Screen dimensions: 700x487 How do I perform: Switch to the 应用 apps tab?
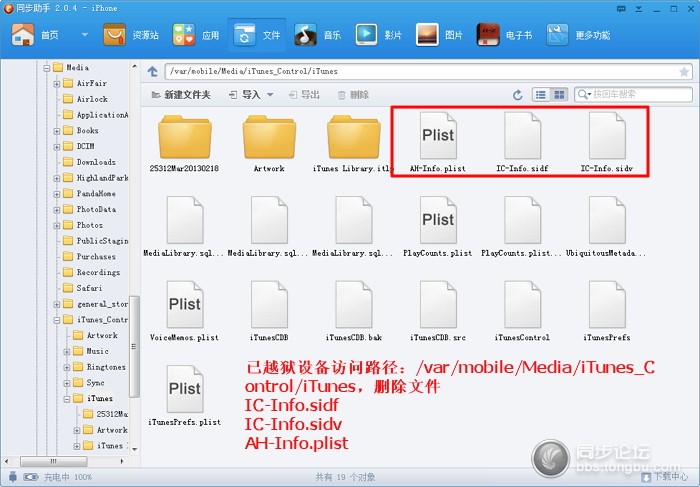point(196,35)
